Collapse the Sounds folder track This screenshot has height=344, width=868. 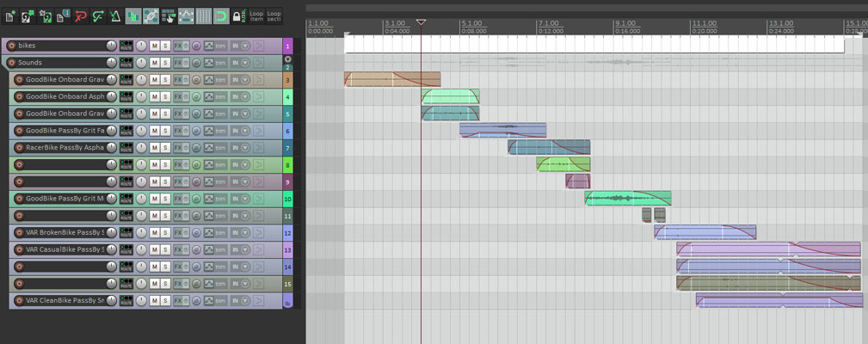coord(287,59)
